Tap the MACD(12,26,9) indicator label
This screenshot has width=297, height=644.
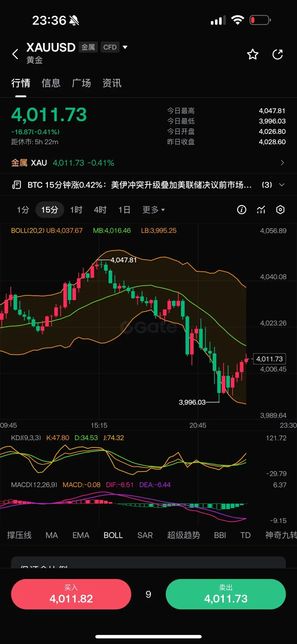tap(34, 485)
